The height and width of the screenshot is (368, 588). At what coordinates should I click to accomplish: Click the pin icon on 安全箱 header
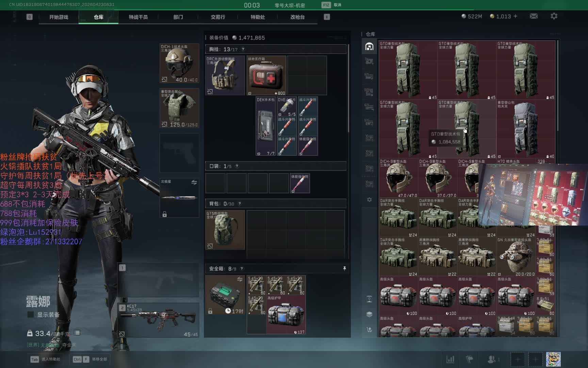click(x=344, y=269)
